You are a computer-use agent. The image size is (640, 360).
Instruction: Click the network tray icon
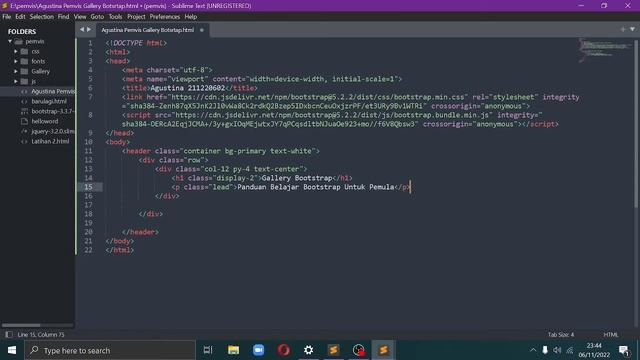coord(570,350)
